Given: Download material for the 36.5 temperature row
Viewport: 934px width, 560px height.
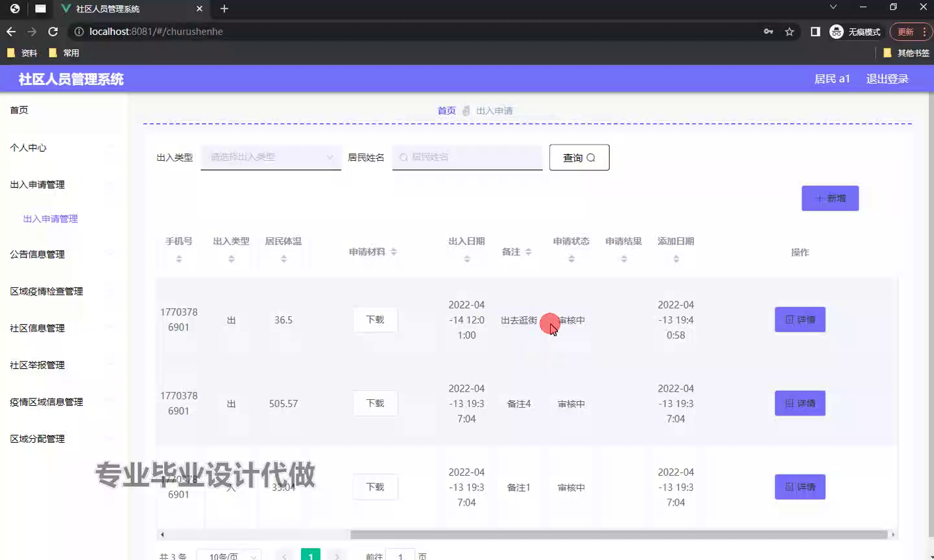Looking at the screenshot, I should (x=376, y=320).
